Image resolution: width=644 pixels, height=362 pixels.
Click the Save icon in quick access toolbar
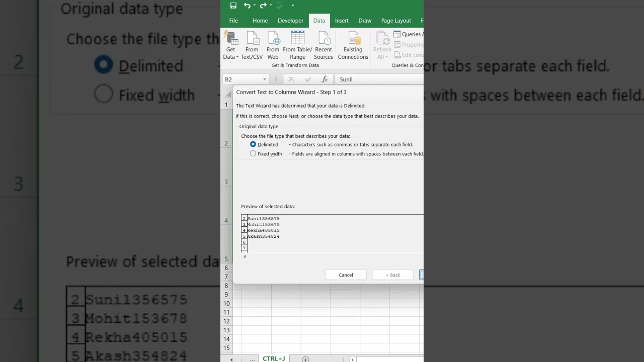click(233, 6)
